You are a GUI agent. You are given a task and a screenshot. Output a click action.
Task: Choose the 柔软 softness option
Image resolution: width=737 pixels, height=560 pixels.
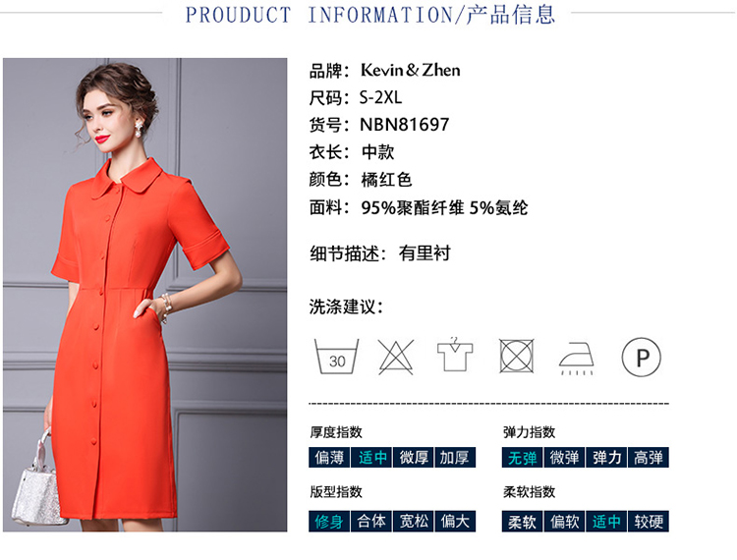522,522
